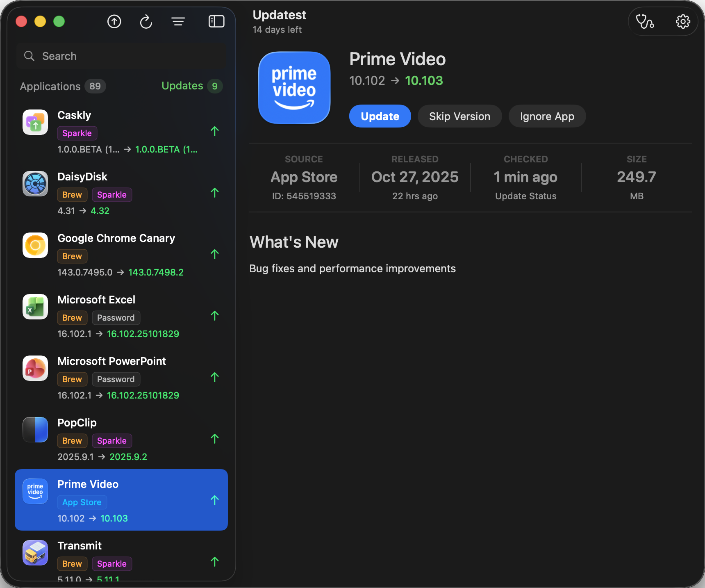Click the Search field
The height and width of the screenshot is (588, 705).
click(121, 56)
